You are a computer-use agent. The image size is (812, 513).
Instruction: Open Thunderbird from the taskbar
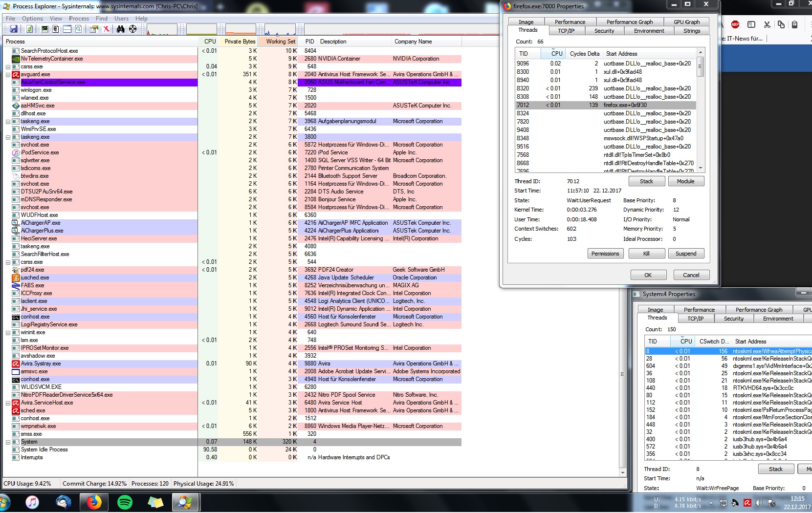click(63, 502)
